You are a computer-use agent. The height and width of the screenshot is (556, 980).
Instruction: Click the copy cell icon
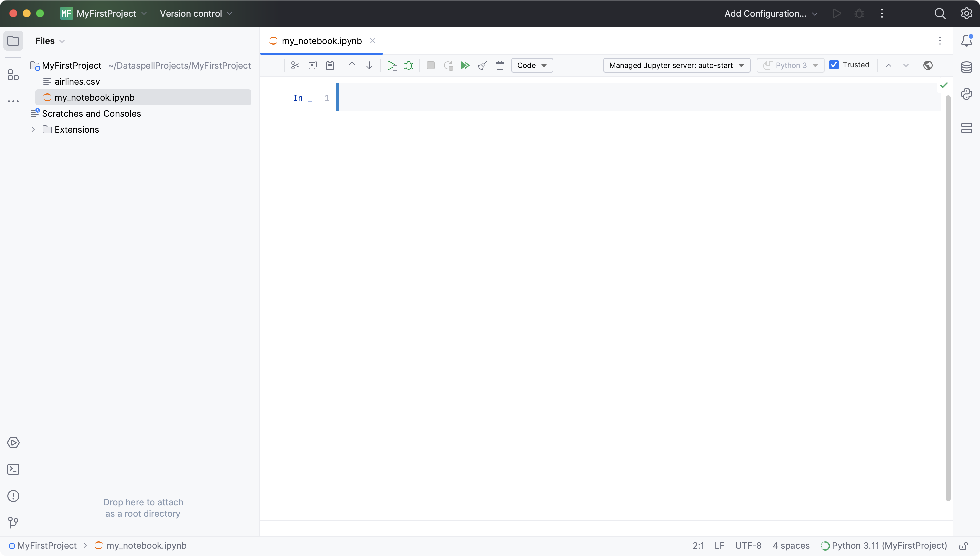[312, 65]
